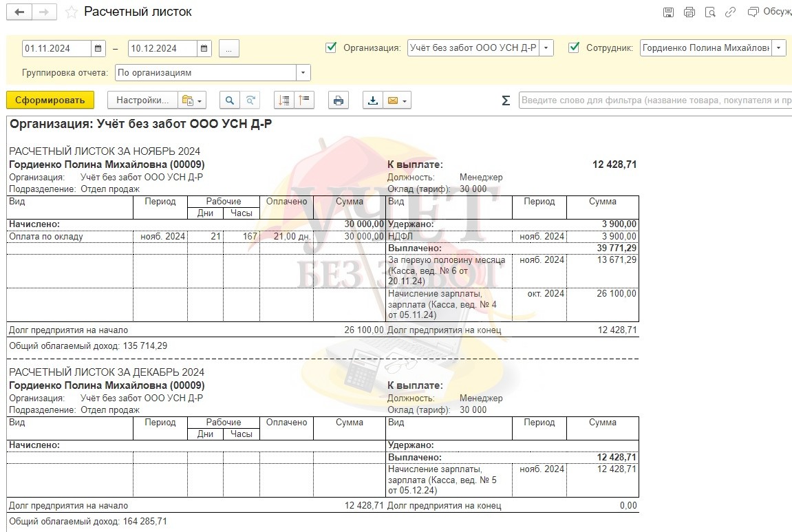Viewport: 792px width, 532px height.
Task: Save the report with the diskette icon
Action: (x=668, y=12)
